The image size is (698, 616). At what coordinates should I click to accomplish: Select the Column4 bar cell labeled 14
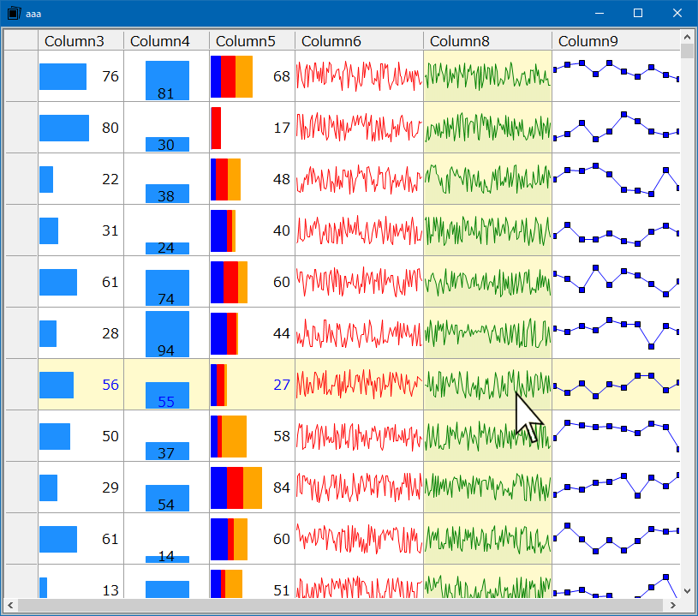click(x=166, y=539)
